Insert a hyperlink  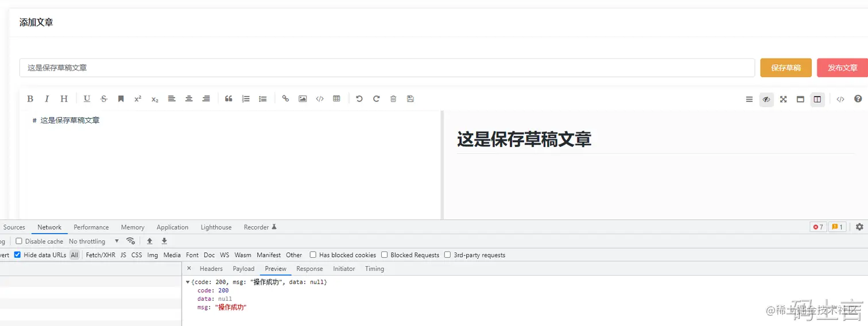[x=285, y=99]
